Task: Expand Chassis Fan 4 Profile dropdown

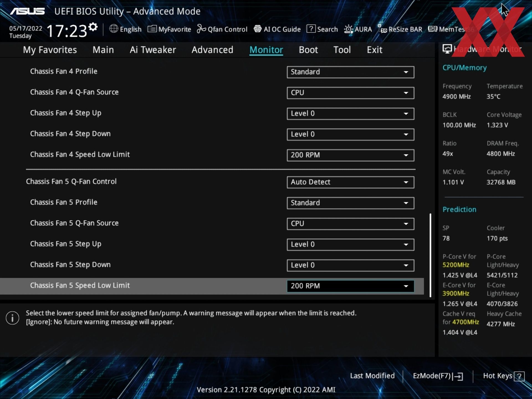Action: [351, 72]
